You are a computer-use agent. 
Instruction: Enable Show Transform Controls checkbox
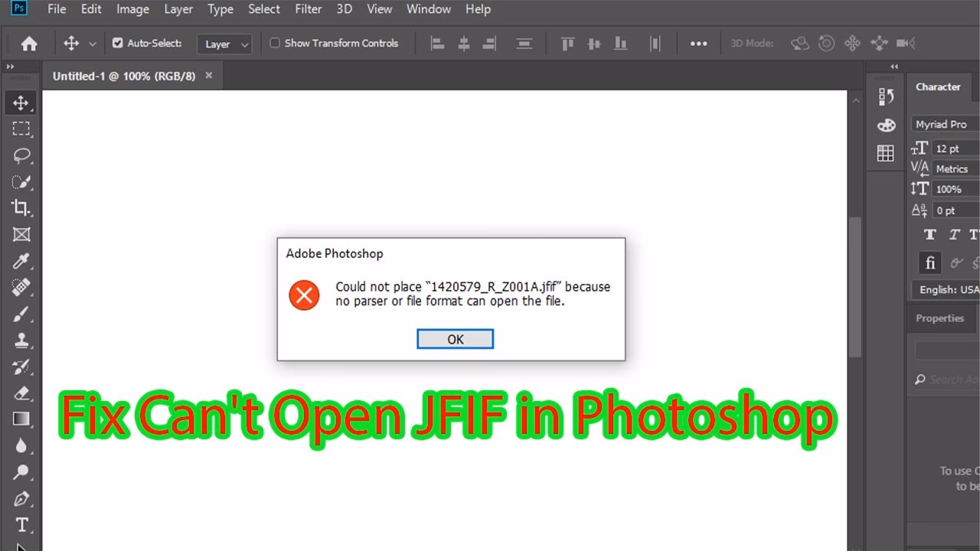coord(275,44)
